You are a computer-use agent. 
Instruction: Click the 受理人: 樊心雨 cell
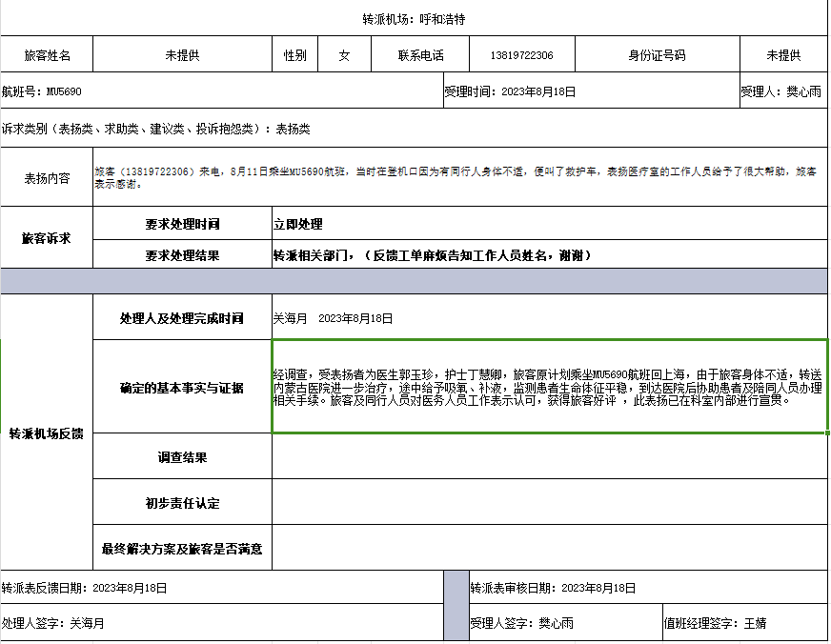(x=781, y=92)
